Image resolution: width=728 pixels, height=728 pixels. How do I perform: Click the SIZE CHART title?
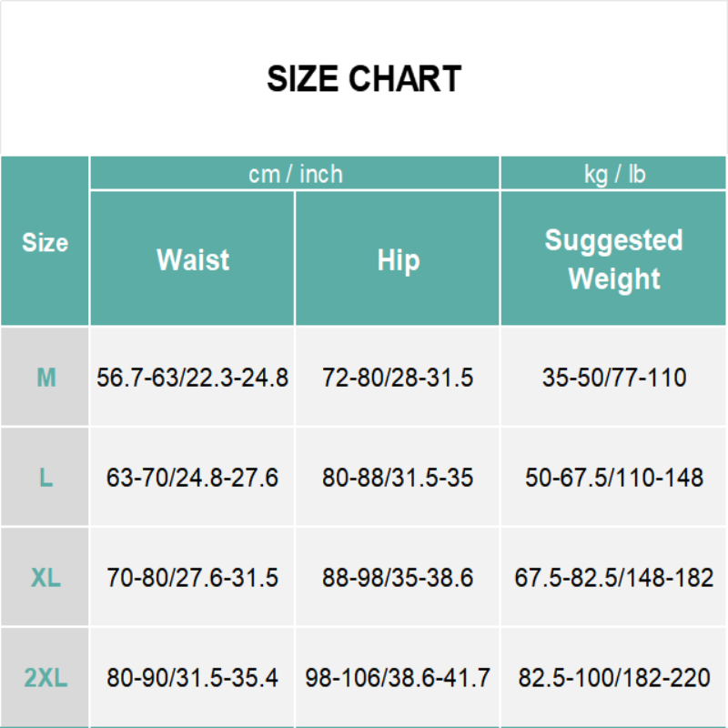click(364, 79)
